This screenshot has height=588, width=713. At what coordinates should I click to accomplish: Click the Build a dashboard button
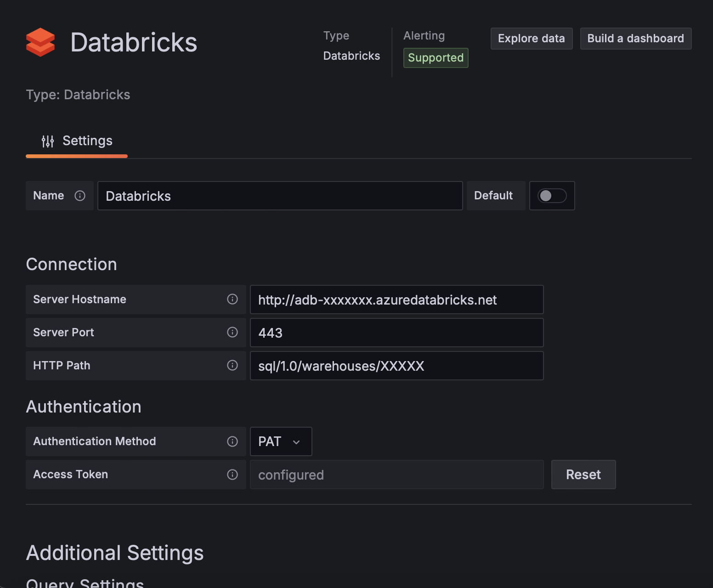pyautogui.click(x=635, y=39)
